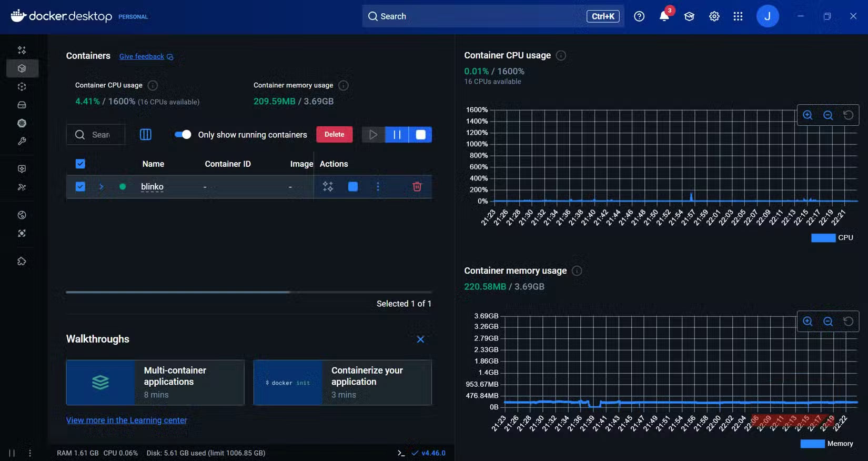The image size is (868, 461).
Task: Open the terminal icon in the status bar
Action: point(401,453)
